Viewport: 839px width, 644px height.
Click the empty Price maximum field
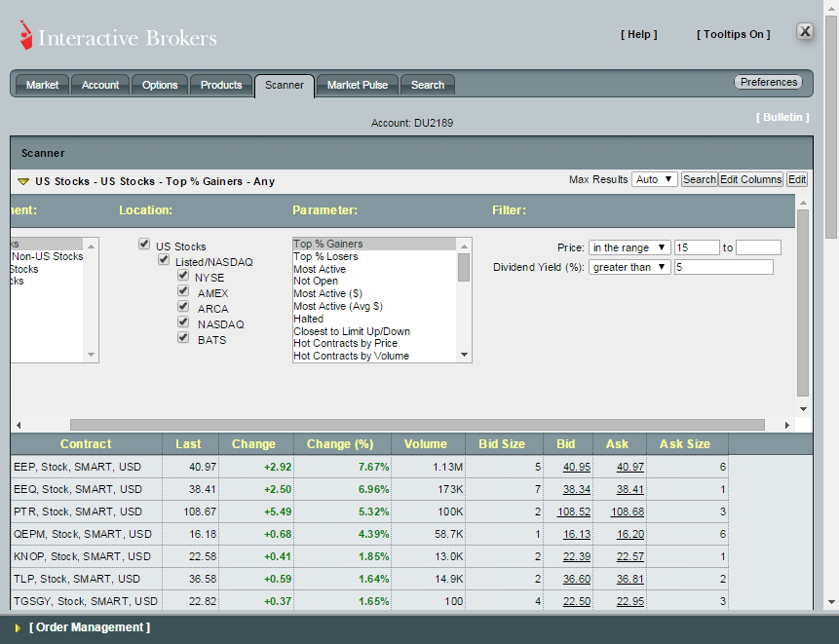pyautogui.click(x=758, y=247)
